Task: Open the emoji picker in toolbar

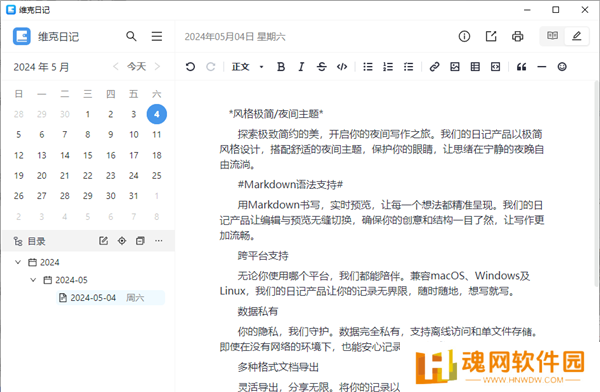Action: tap(562, 67)
